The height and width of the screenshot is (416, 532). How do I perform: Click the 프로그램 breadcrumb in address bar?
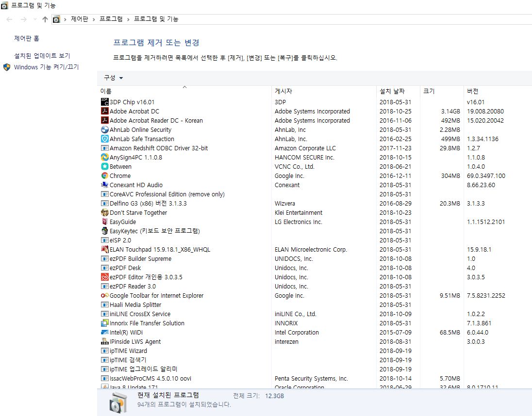coord(111,19)
